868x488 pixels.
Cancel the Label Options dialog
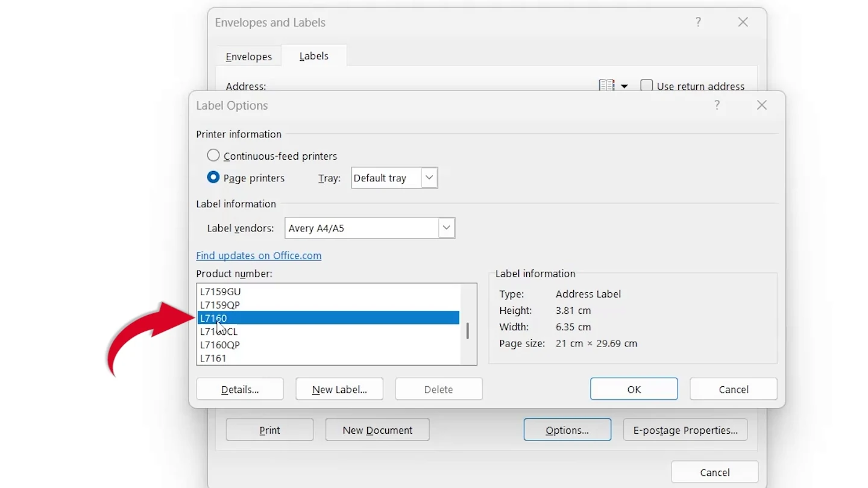coord(734,389)
